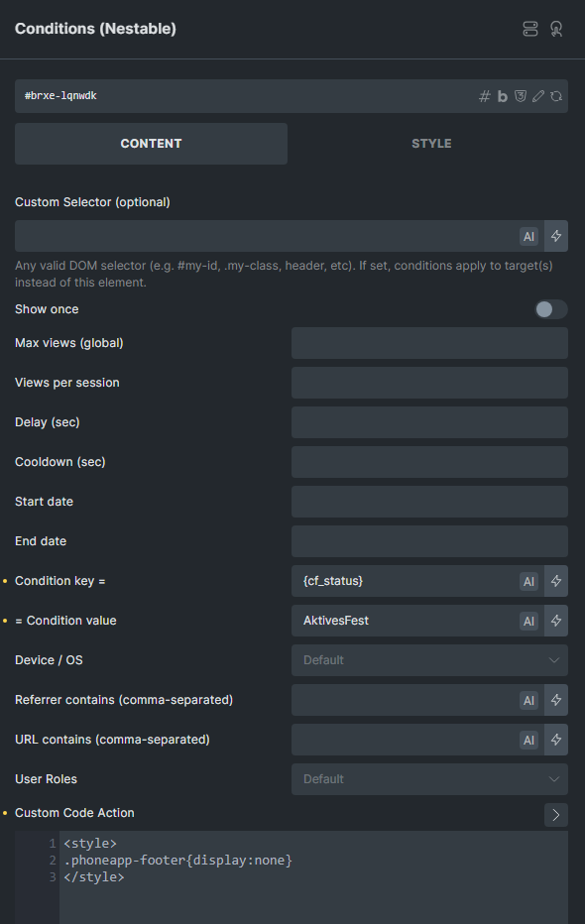Screen dimensions: 585x924
Task: Click AI button in Condition key field
Action: pos(529,581)
